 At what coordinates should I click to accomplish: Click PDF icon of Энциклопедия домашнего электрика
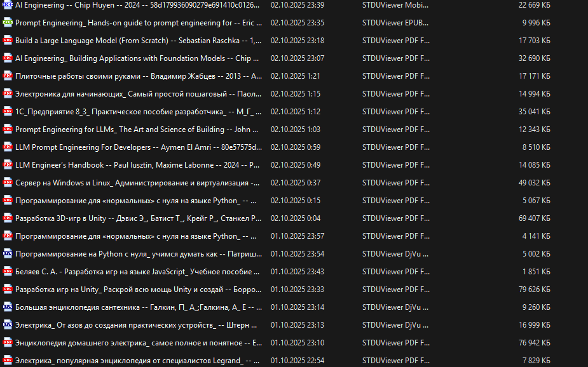pyautogui.click(x=8, y=343)
